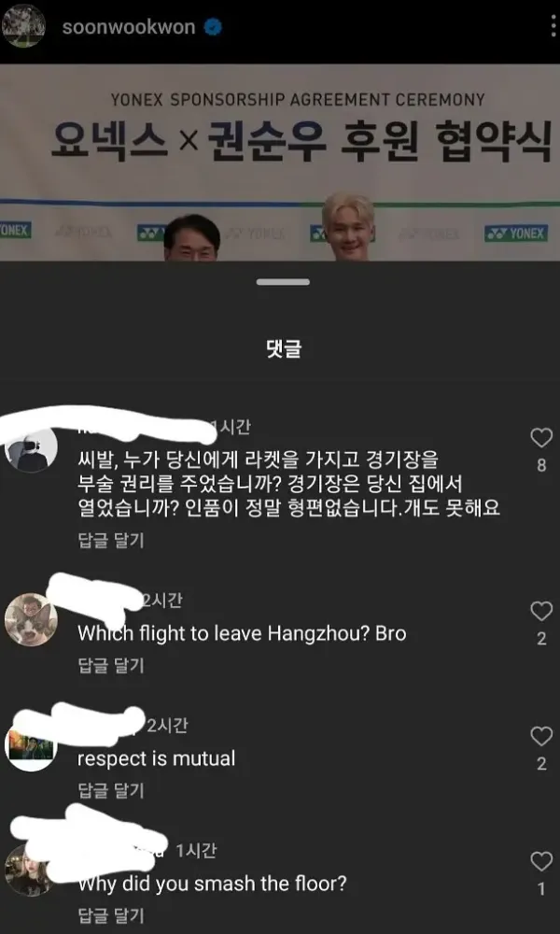
Task: Reply to the Korean racket comment
Action: pos(111,541)
